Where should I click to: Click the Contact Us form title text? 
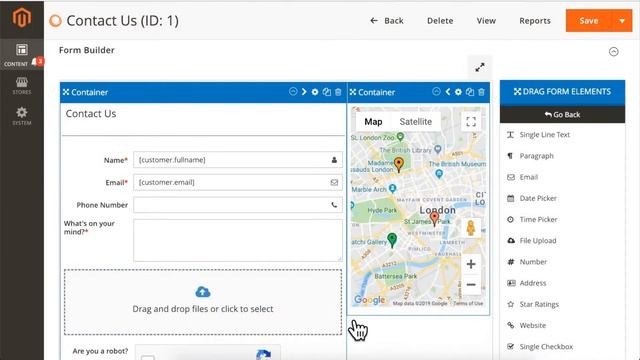(91, 113)
